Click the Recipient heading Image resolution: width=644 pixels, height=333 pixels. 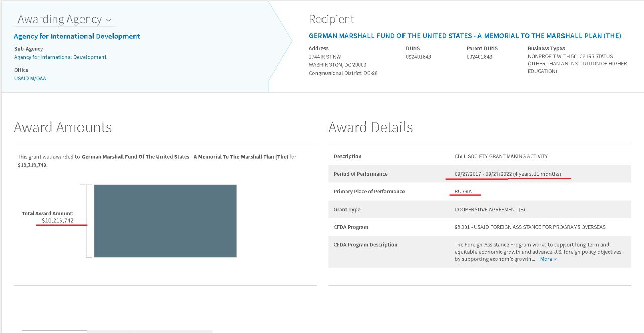332,19
